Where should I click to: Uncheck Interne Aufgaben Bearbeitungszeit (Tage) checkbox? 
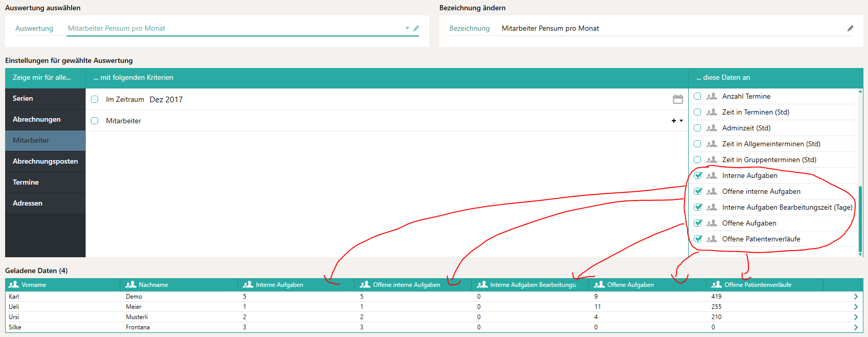(698, 207)
